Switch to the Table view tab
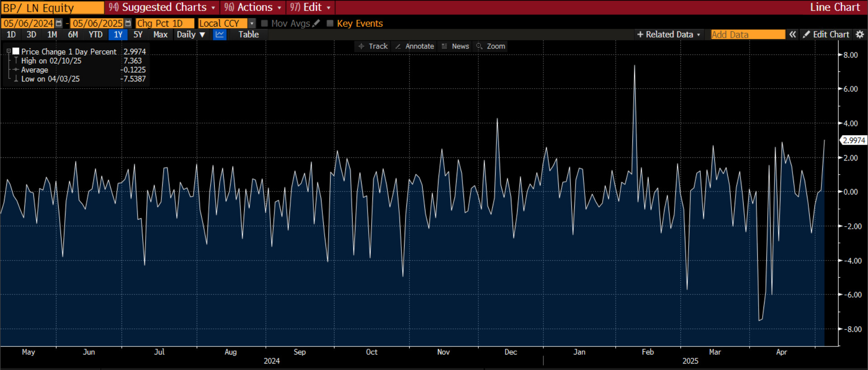Viewport: 868px width, 370px height. [249, 34]
